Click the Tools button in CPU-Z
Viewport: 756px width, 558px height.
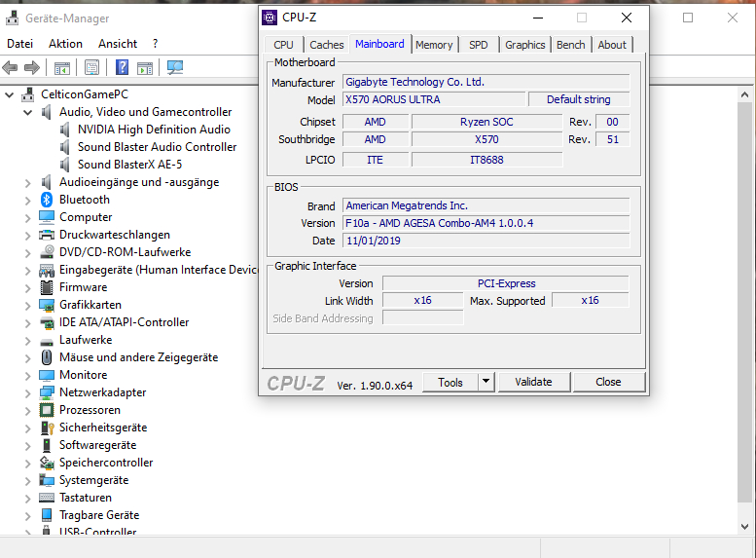[x=450, y=382]
